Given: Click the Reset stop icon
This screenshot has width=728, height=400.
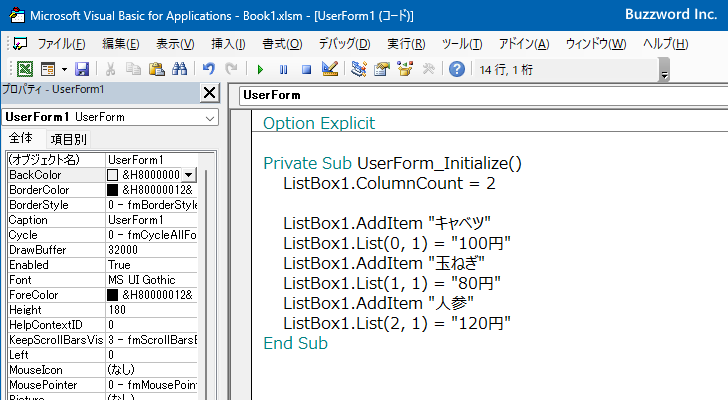Looking at the screenshot, I should [306, 70].
